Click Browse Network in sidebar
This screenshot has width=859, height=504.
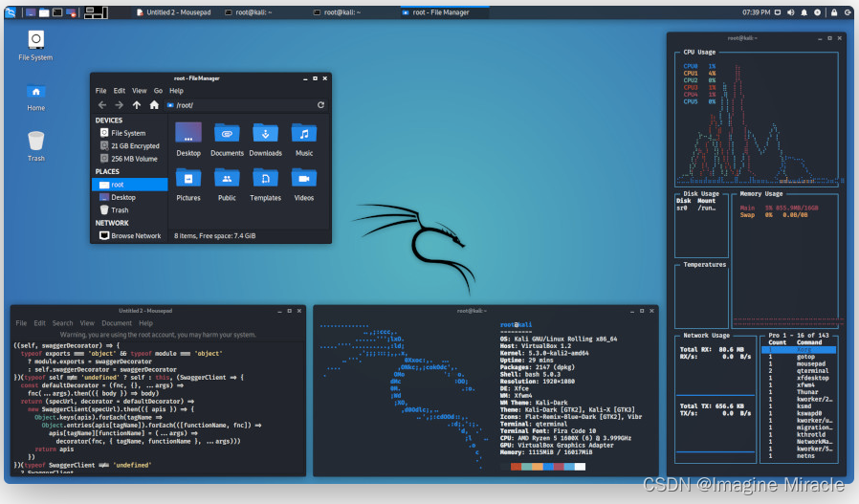(130, 236)
